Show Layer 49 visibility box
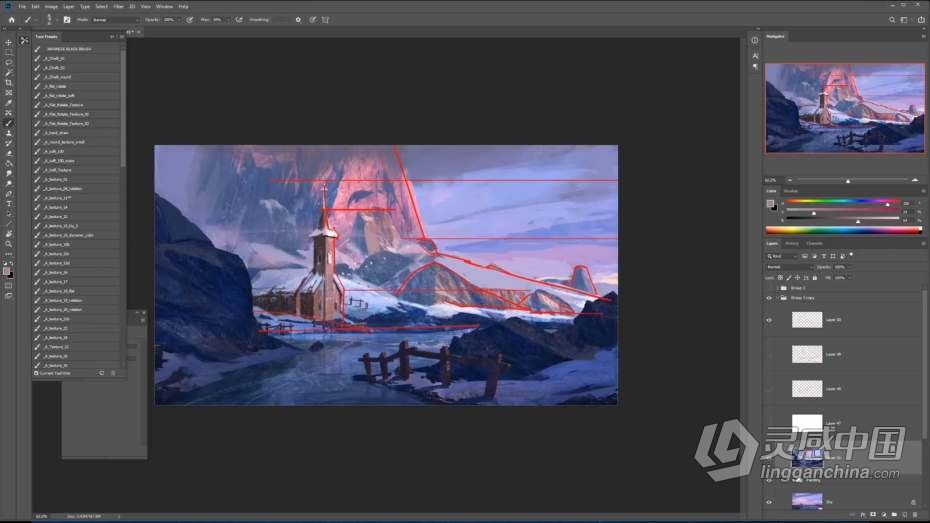930x523 pixels. (x=769, y=355)
